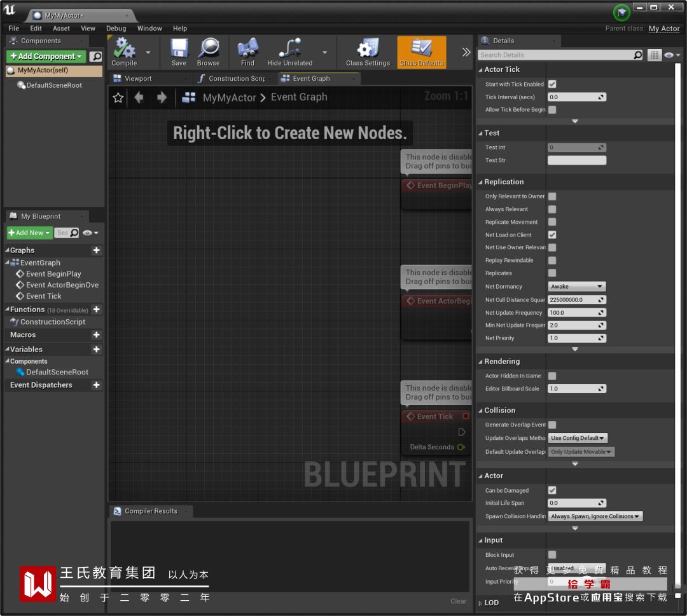Click the Test Str text field
The height and width of the screenshot is (616, 687).
576,160
